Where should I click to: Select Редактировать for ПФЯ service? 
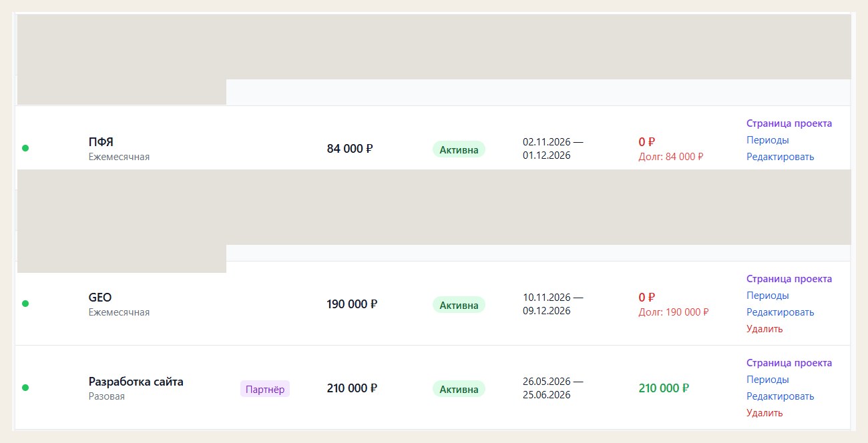click(x=781, y=157)
